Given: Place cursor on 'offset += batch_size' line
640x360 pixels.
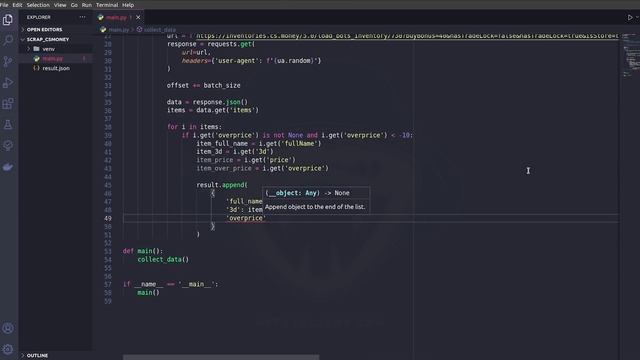Looking at the screenshot, I should pyautogui.click(x=203, y=85).
